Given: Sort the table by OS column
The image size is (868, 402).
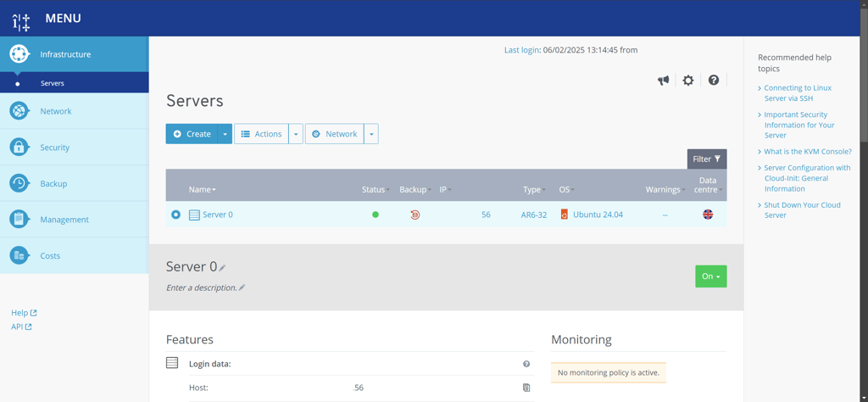Looking at the screenshot, I should (x=566, y=189).
